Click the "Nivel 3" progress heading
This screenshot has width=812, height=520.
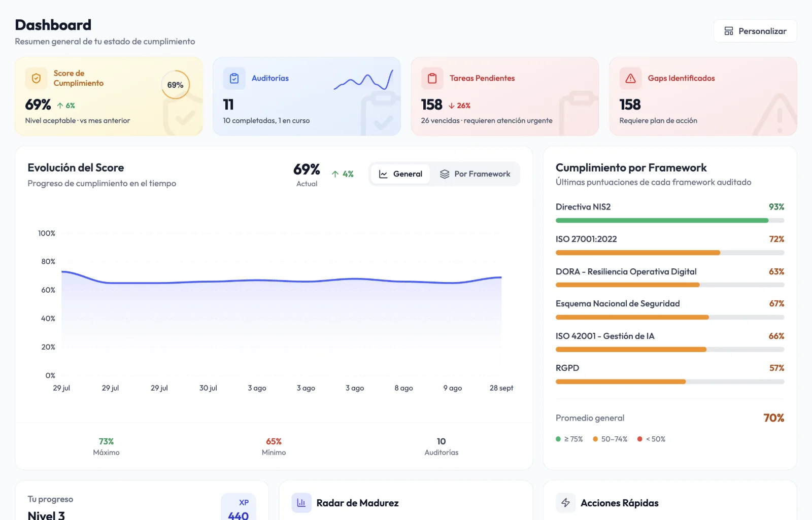pyautogui.click(x=46, y=515)
